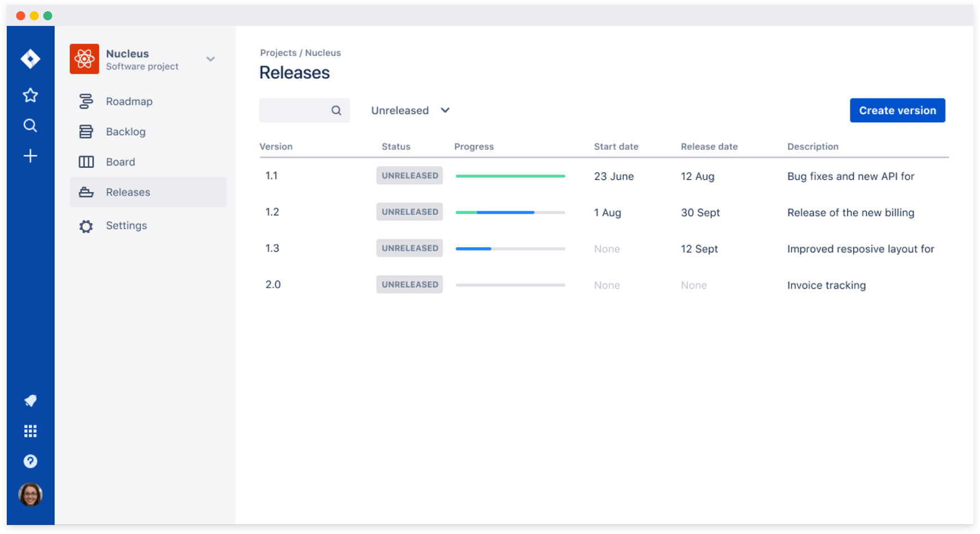The height and width of the screenshot is (534, 980).
Task: Click the Nucleus project atom logo
Action: coord(84,59)
